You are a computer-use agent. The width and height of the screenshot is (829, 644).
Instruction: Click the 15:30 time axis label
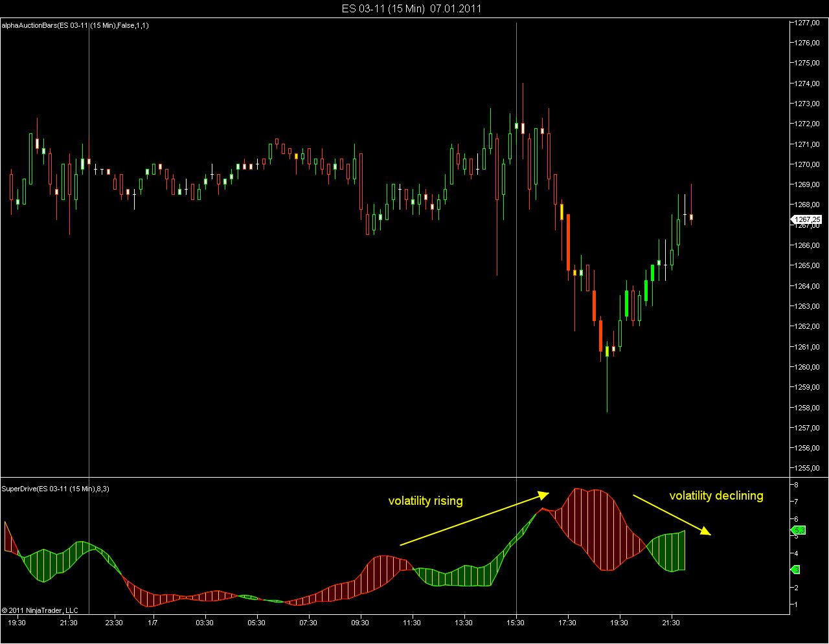pos(516,623)
